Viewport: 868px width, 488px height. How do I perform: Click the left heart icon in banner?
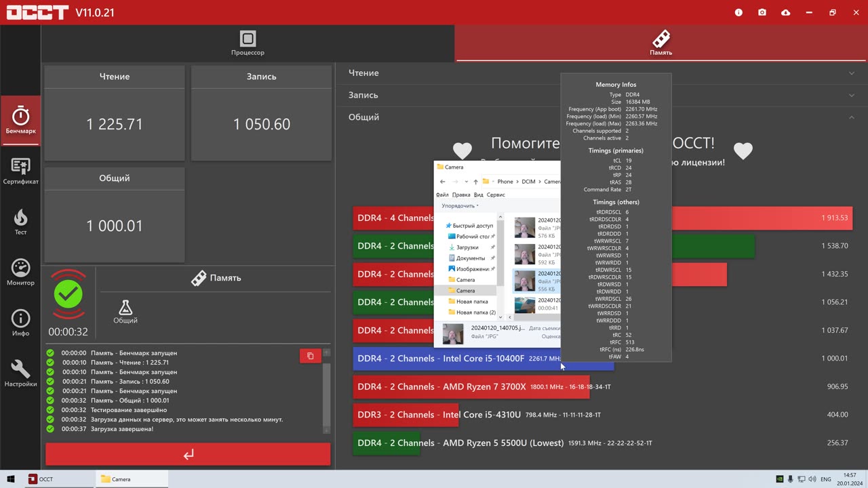point(462,150)
